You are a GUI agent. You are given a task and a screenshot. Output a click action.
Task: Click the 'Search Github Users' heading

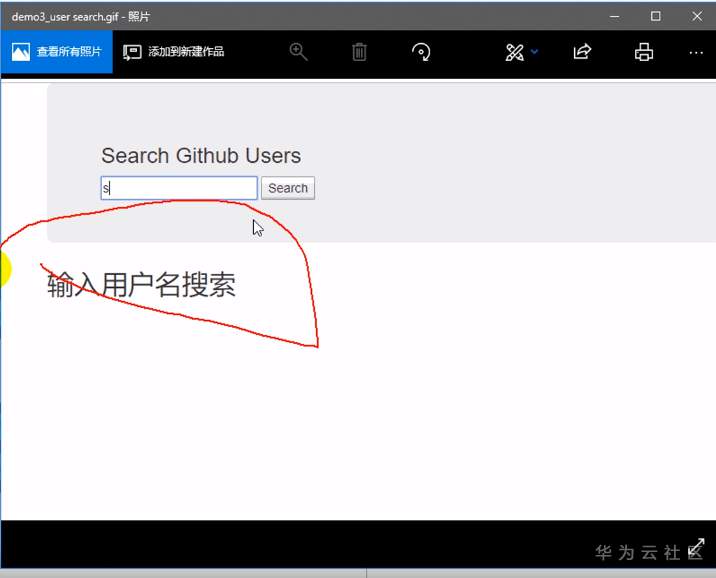tap(201, 156)
